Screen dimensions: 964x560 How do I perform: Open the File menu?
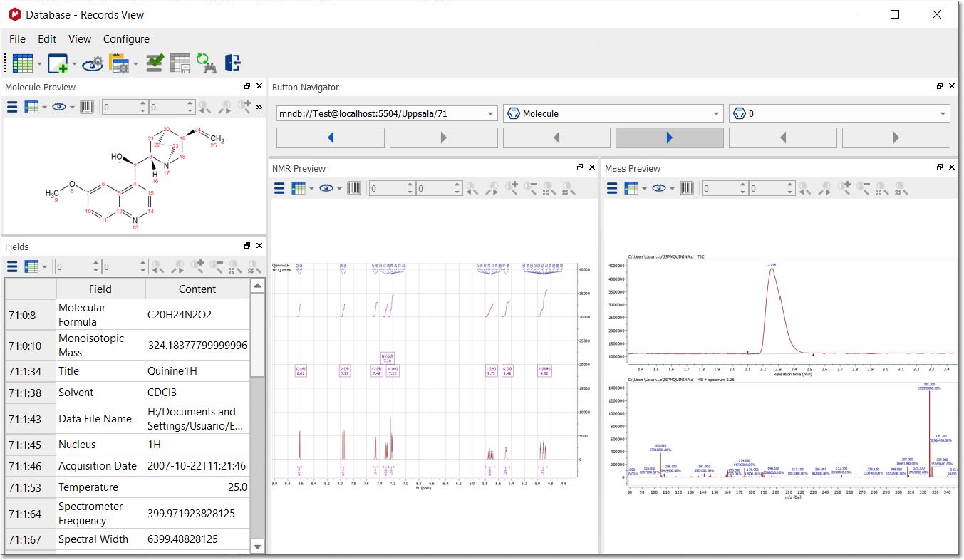17,39
